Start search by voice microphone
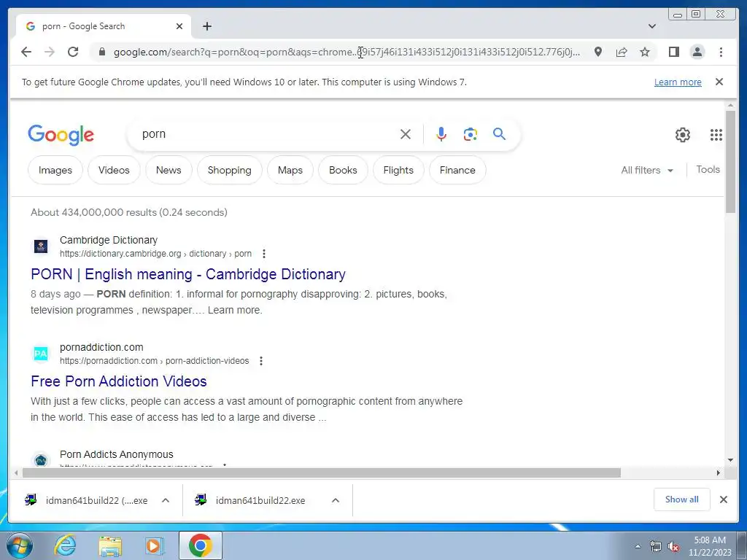Screen dimensions: 747x560 point(441,134)
